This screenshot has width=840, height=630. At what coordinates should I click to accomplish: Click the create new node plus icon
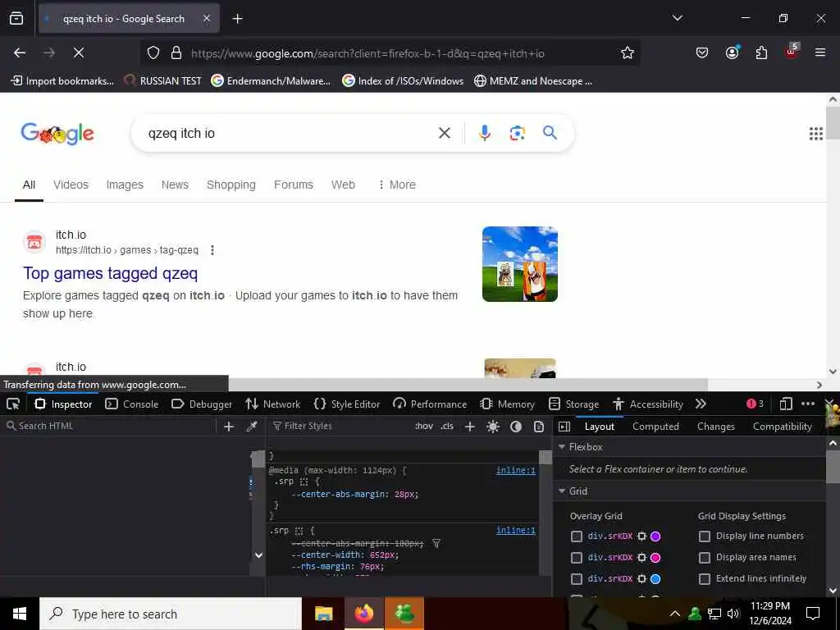[229, 427]
